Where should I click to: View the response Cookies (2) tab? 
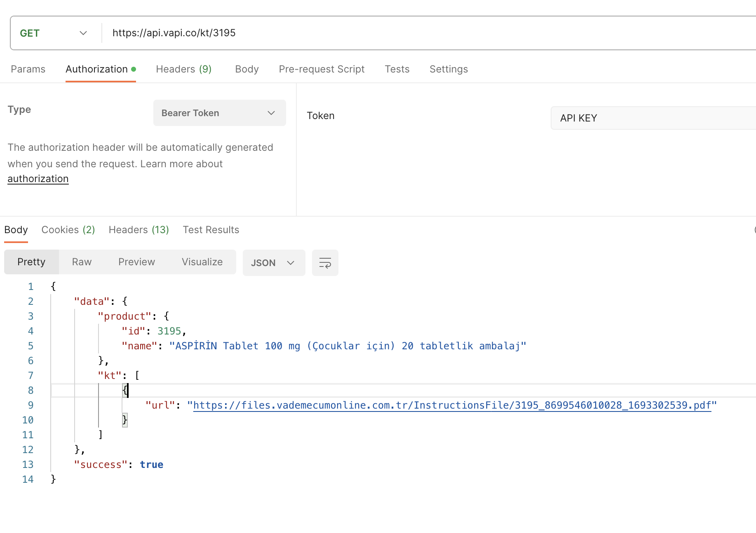click(x=68, y=230)
